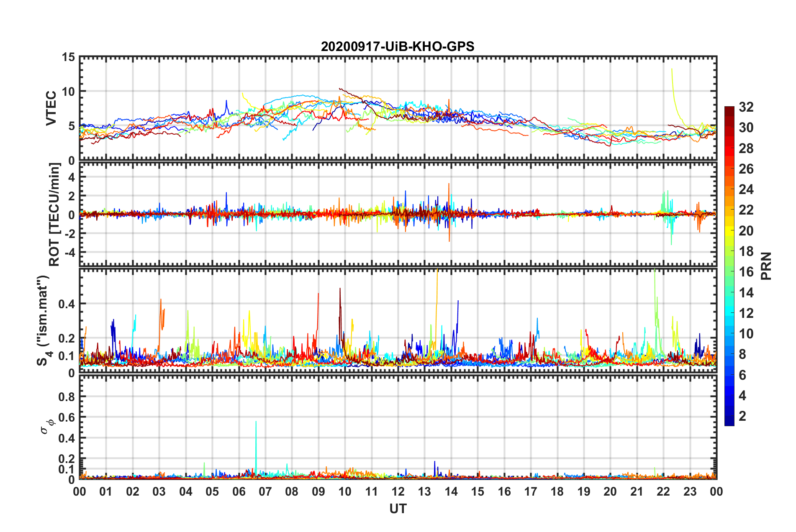Select the 15 hour tick on the UT axis

pyautogui.click(x=478, y=491)
